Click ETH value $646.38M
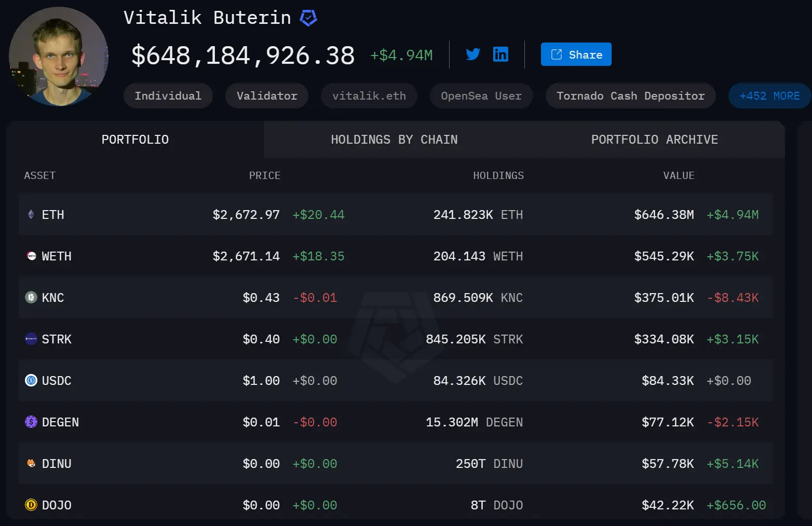The image size is (812, 526). tap(664, 215)
